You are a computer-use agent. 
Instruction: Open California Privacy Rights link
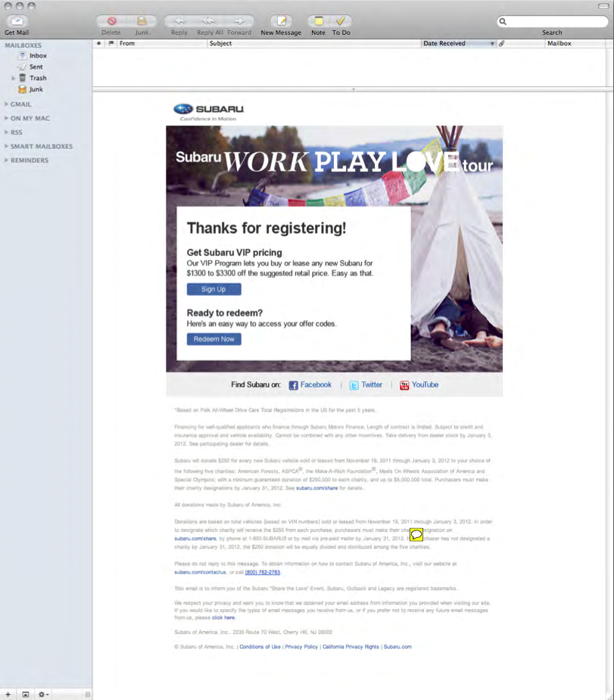(351, 646)
